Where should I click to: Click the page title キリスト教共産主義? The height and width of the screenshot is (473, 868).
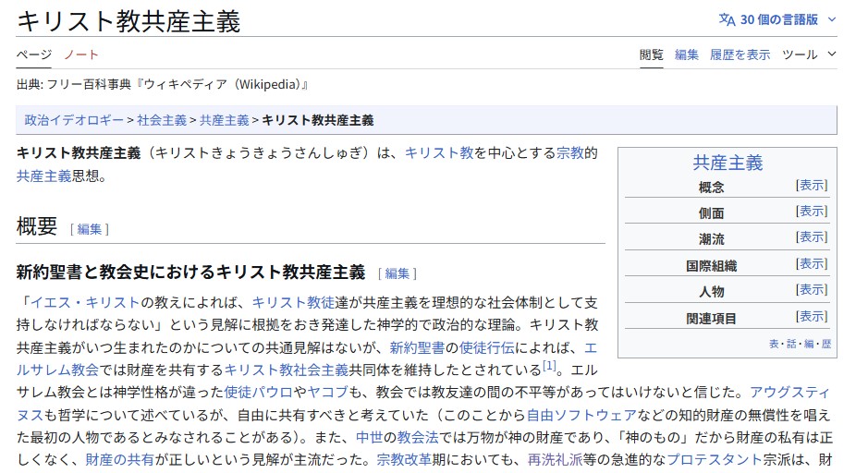click(128, 21)
